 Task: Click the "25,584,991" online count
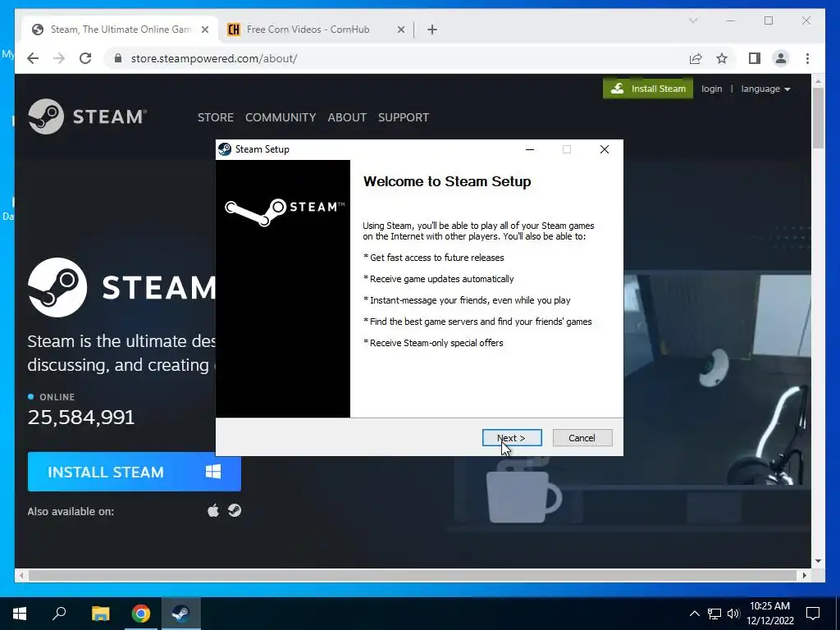click(81, 418)
